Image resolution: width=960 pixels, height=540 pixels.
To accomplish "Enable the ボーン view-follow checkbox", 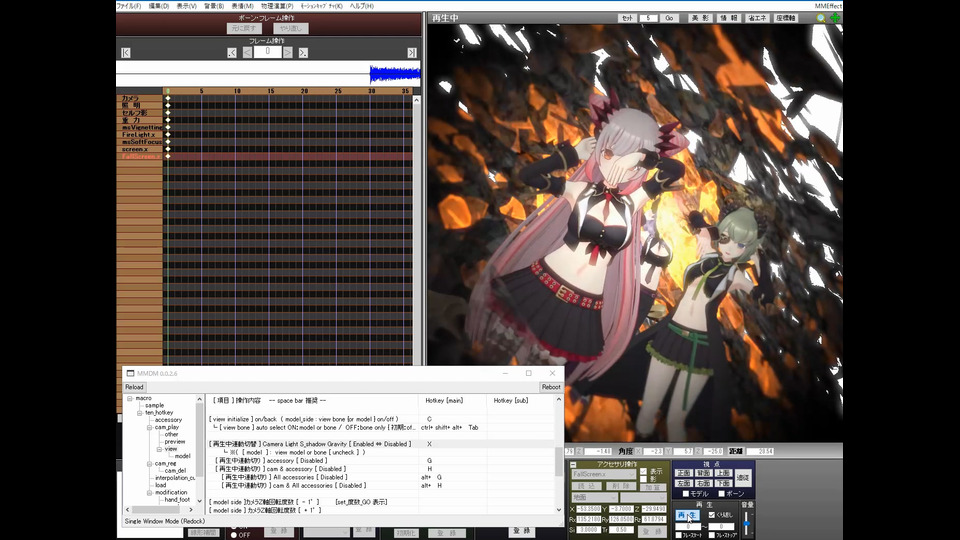I will click(721, 493).
